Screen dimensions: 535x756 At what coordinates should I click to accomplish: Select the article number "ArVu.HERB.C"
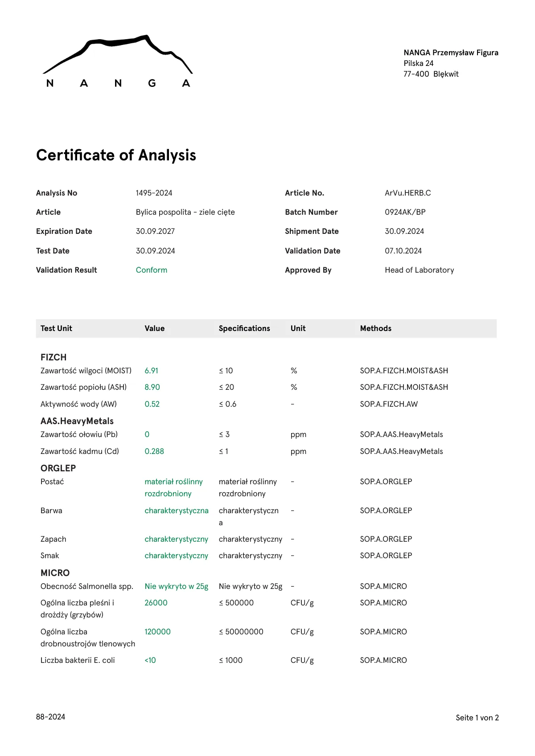click(x=407, y=193)
